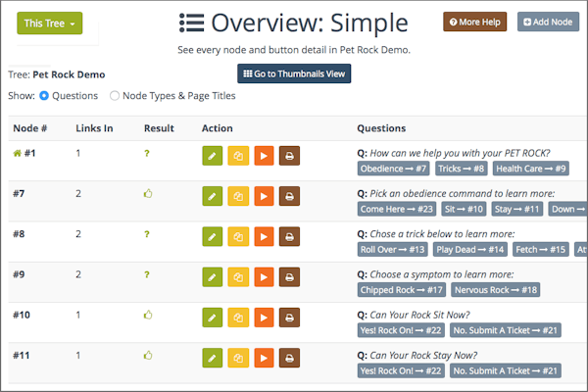Print node #9 using the printer icon

click(x=289, y=277)
